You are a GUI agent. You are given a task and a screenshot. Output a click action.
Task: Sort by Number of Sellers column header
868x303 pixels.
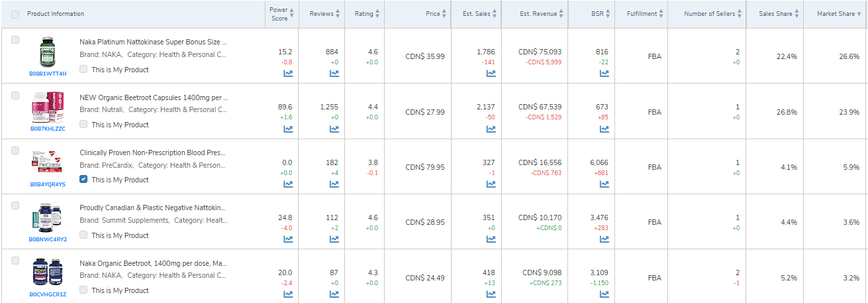(711, 14)
